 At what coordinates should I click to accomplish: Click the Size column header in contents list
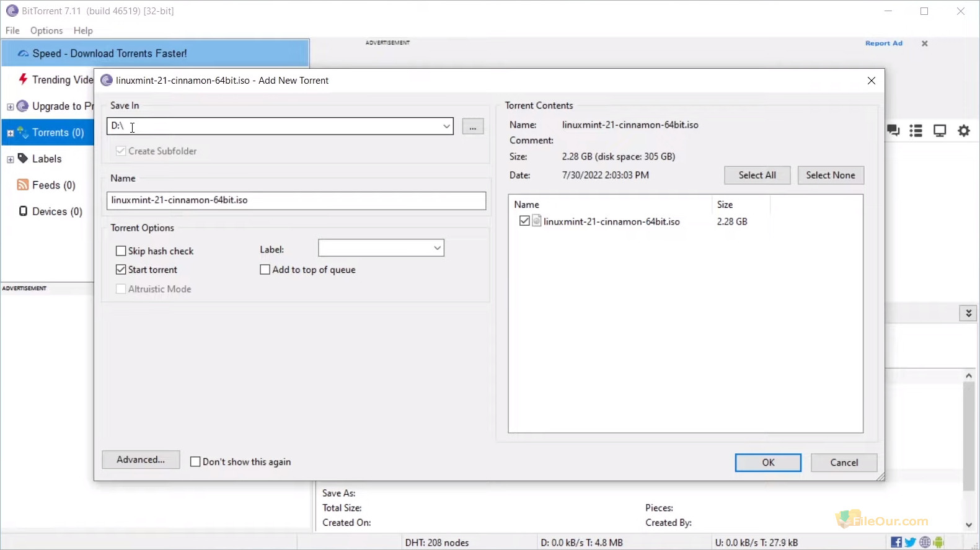click(x=741, y=205)
